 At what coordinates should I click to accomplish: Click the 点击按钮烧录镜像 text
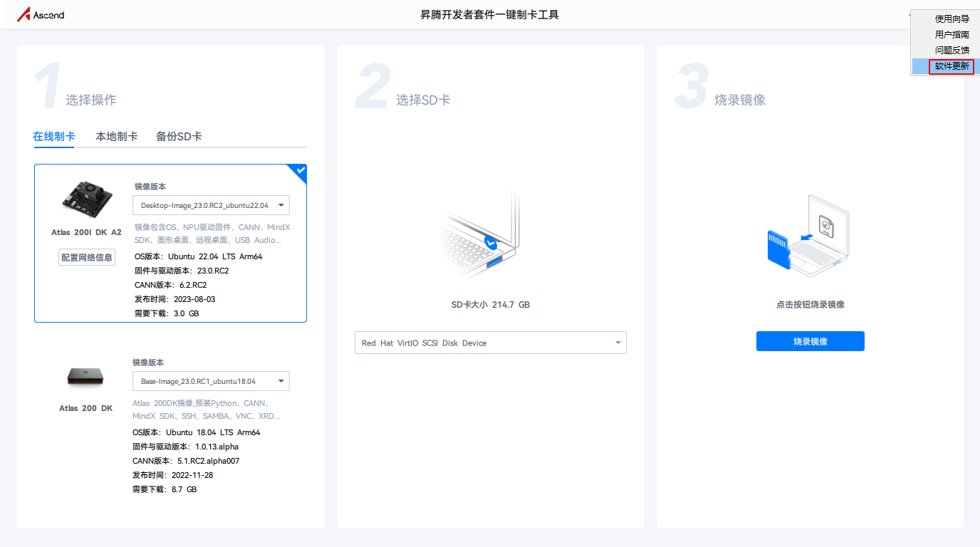pos(810,304)
